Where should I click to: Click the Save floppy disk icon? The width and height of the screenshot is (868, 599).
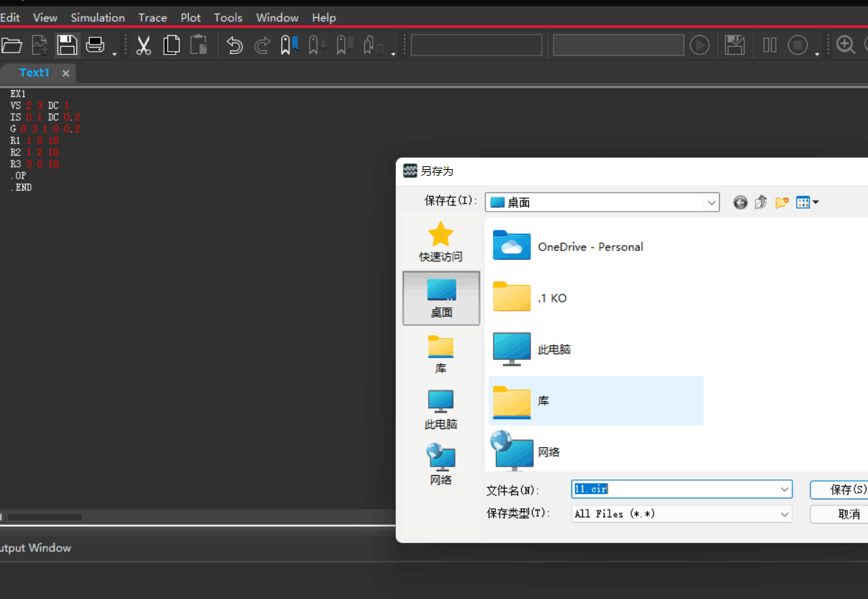(x=67, y=45)
